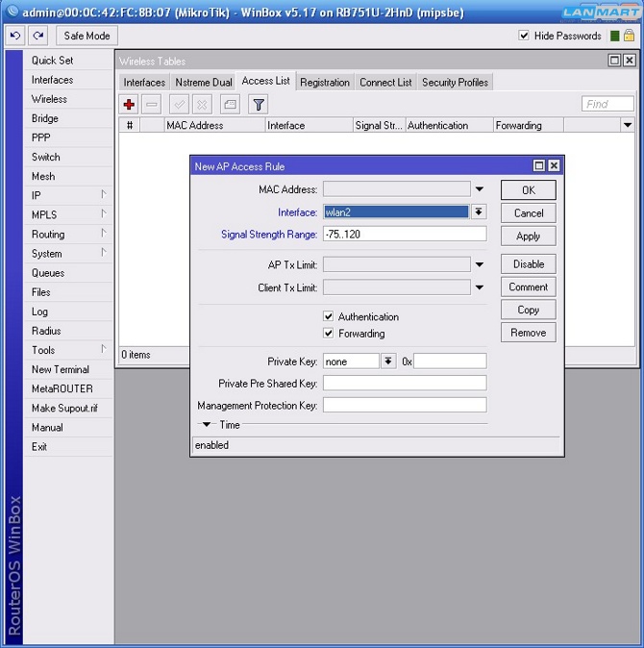
Task: Switch to the Interfaces tab
Action: point(144,83)
